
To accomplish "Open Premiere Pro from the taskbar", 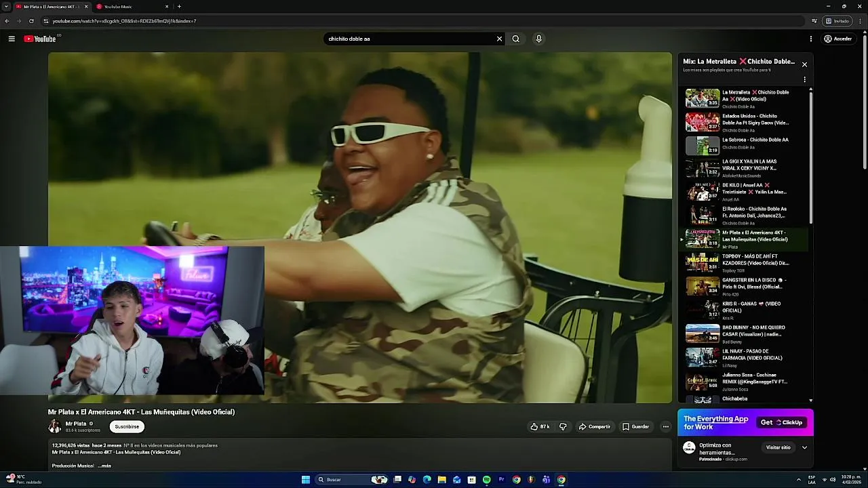I will (502, 479).
